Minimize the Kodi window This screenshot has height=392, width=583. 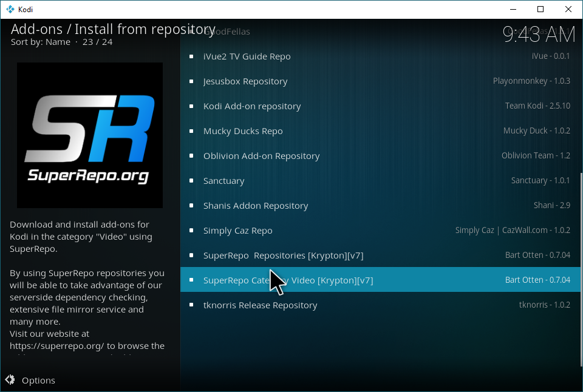tap(513, 9)
